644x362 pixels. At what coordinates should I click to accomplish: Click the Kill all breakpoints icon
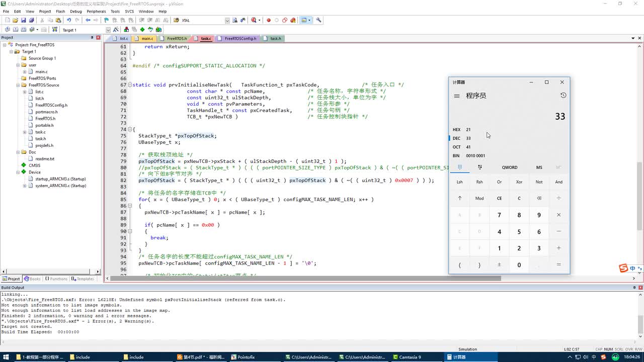293,20
